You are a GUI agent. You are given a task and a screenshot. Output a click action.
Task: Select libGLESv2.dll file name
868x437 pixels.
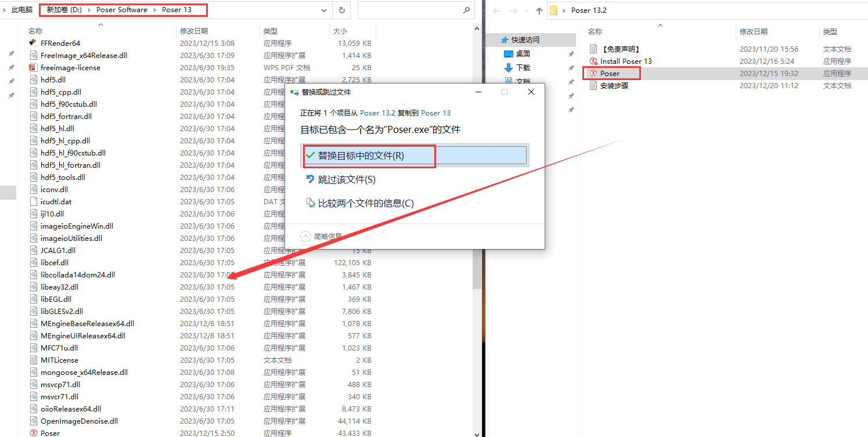(62, 311)
